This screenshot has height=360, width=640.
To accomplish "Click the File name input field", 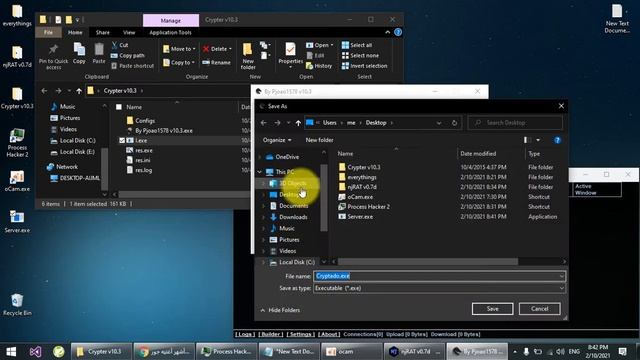I will click(x=439, y=276).
